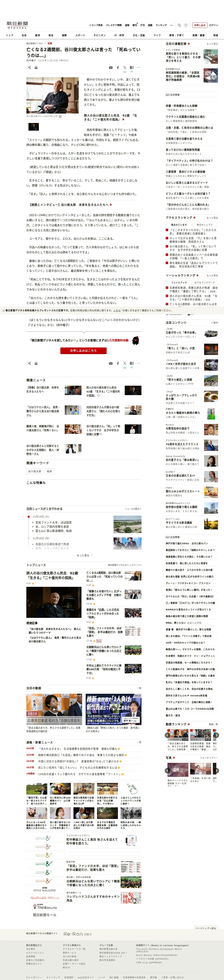
Task: Click 田中瞳子 author name
Action: [31, 61]
